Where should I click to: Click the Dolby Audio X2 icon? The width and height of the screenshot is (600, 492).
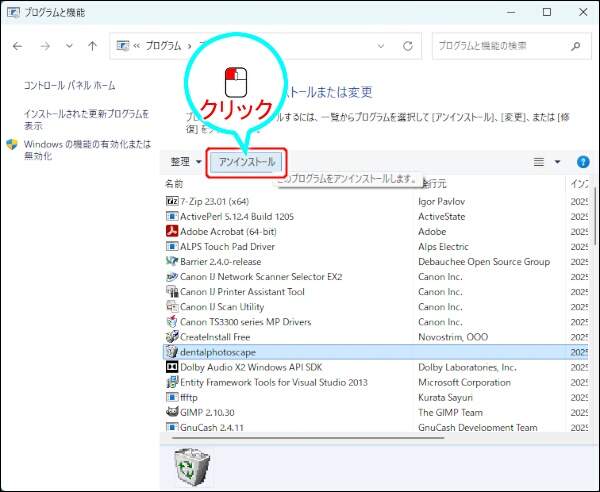[x=171, y=367]
